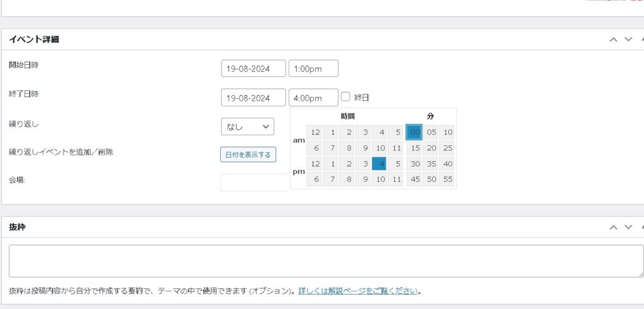The image size is (644, 309).
Task: Select 45 in the minutes grid
Action: pos(414,179)
